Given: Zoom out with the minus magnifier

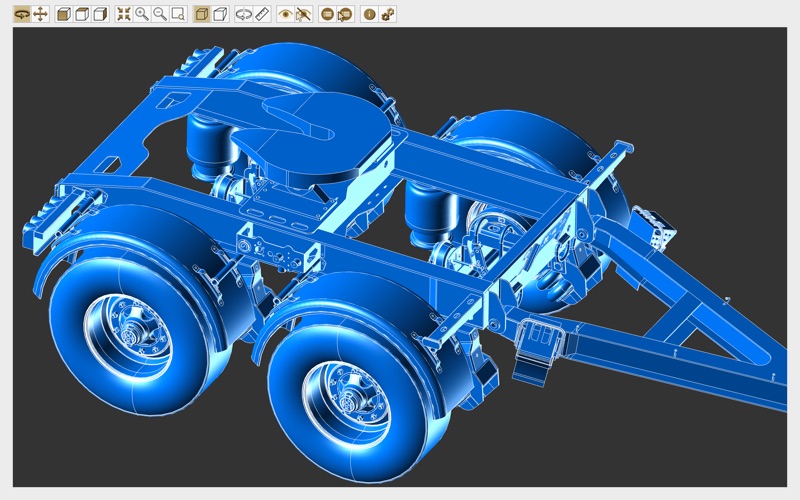Looking at the screenshot, I should (160, 14).
